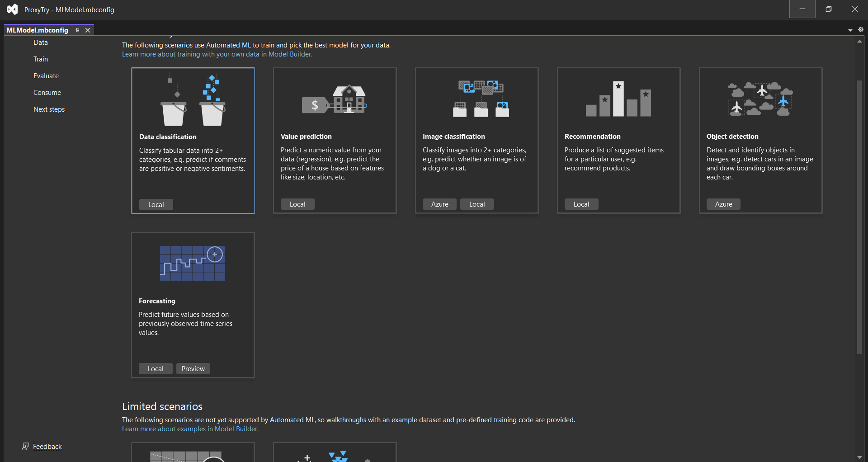The height and width of the screenshot is (462, 868).
Task: Click the Recommendation starred bar chart icon
Action: click(618, 99)
